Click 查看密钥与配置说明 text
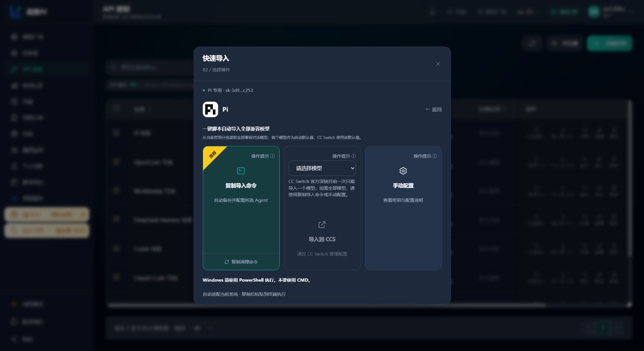The height and width of the screenshot is (351, 644). [x=403, y=200]
